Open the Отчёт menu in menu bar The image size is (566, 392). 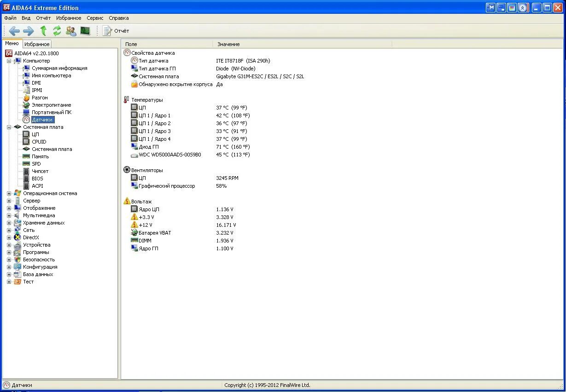pos(43,18)
